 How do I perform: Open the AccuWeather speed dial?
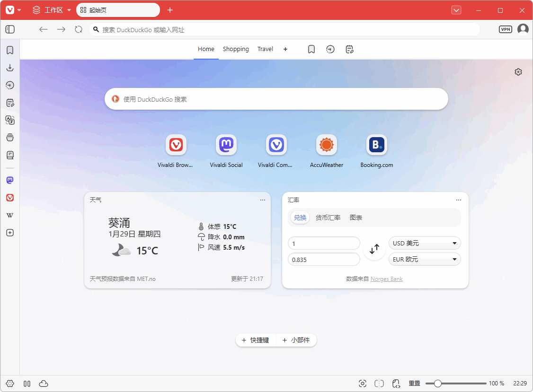tap(327, 145)
